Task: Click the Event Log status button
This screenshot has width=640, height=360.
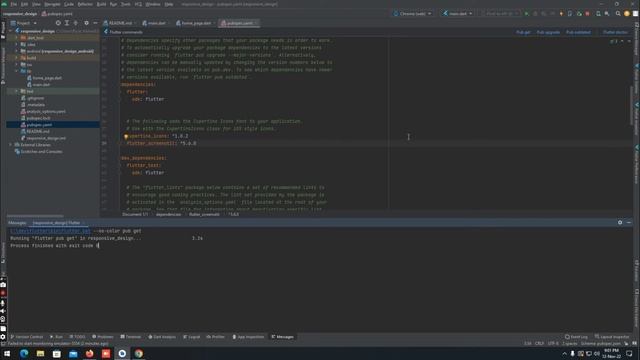Action: click(x=576, y=337)
